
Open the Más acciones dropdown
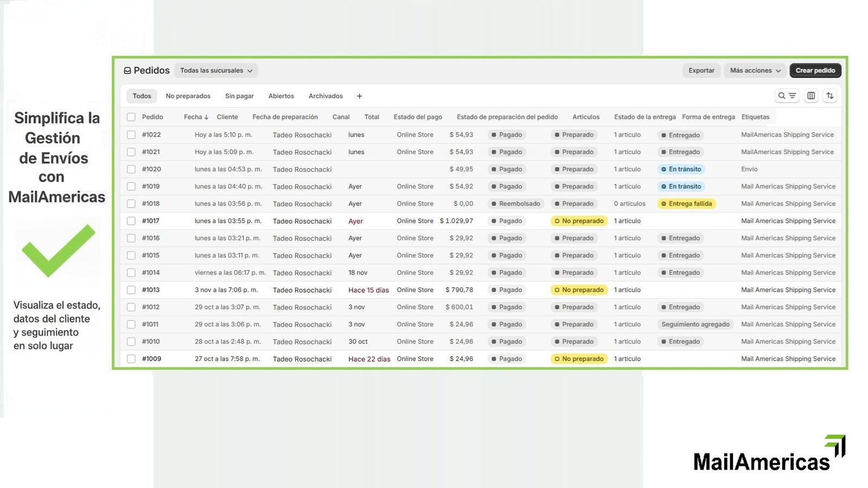755,70
